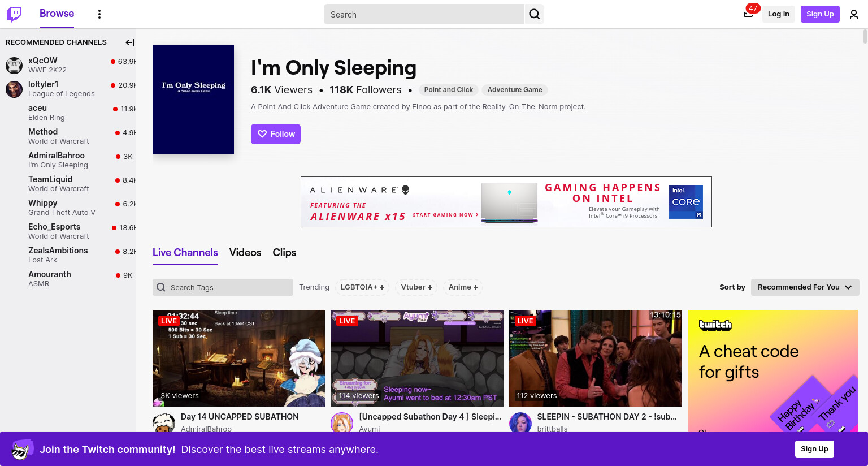Focus the Search Tags field
The width and height of the screenshot is (868, 466).
point(223,287)
